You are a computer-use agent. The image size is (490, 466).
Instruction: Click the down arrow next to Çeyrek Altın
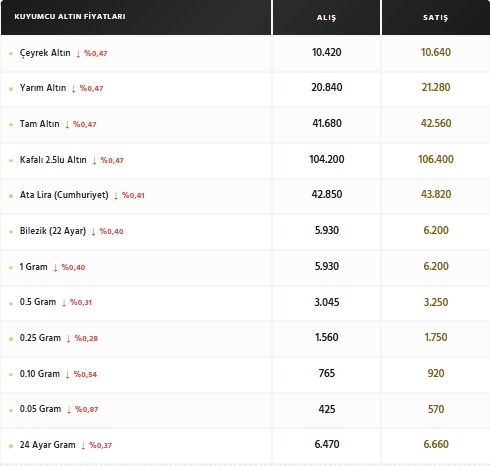78,53
